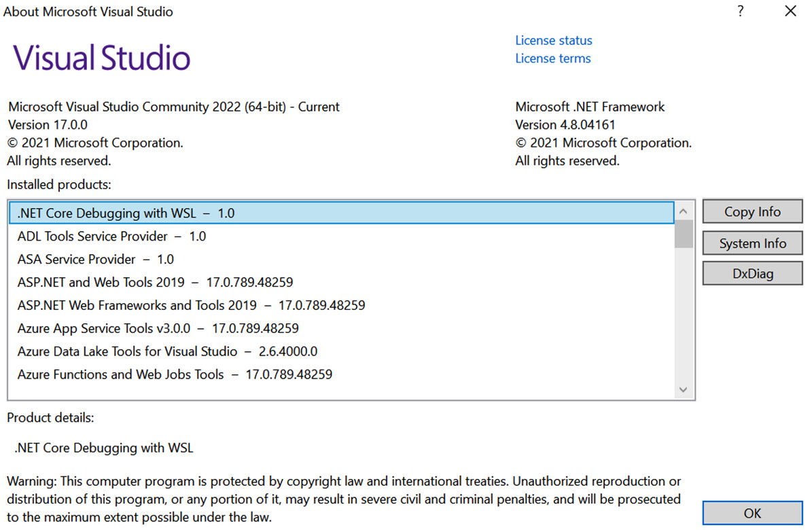This screenshot has width=812, height=530.
Task: Select ASP.NET and Web Tools 2019
Action: pos(341,283)
